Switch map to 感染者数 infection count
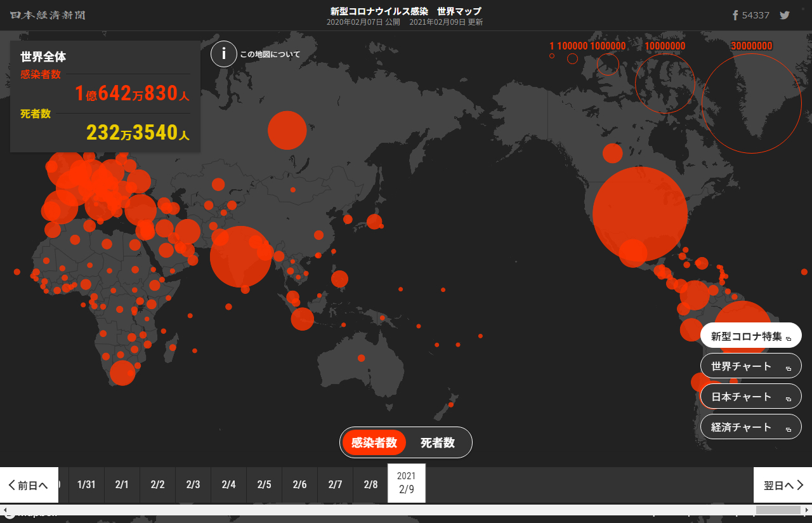This screenshot has width=812, height=523. coord(374,442)
